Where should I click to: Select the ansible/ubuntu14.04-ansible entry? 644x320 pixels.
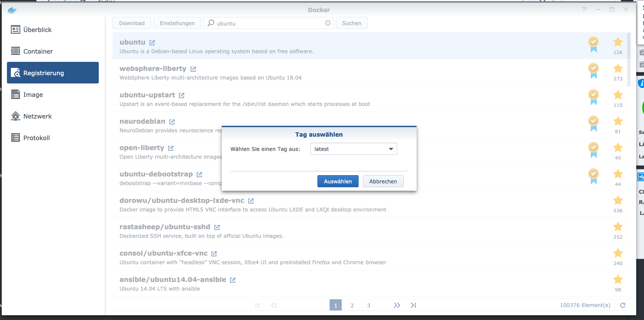pyautogui.click(x=173, y=280)
